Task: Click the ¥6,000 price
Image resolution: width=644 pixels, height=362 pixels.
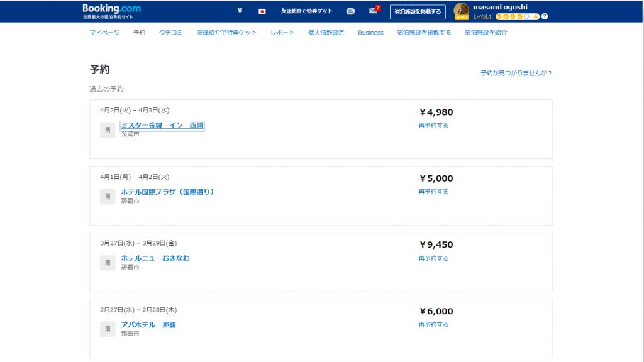Action: coord(436,312)
